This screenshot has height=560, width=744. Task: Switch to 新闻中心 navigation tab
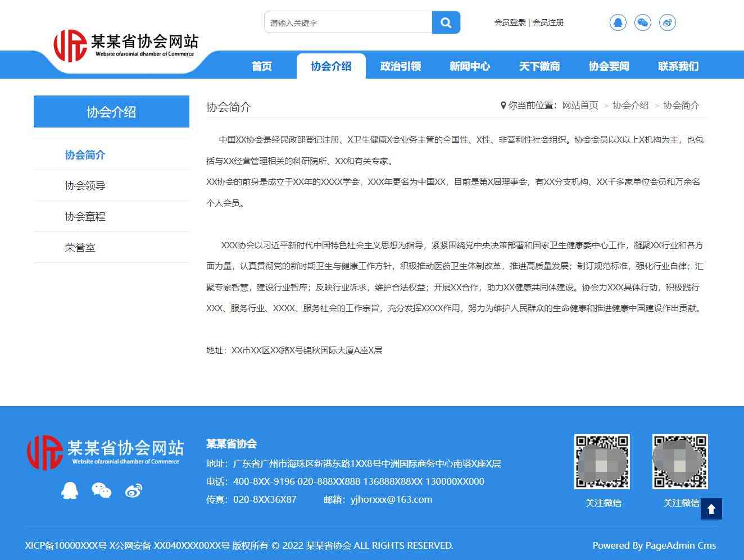click(x=470, y=66)
